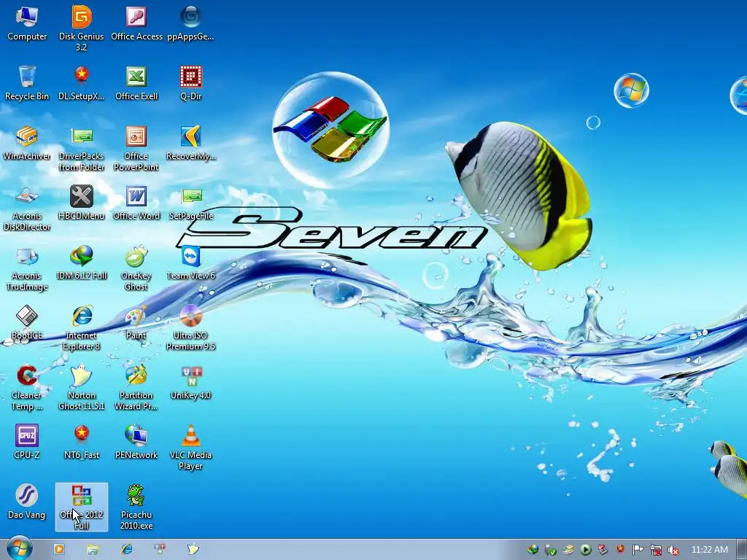Viewport: 747px width, 560px height.
Task: Open the network connection tray icon
Action: click(x=656, y=550)
